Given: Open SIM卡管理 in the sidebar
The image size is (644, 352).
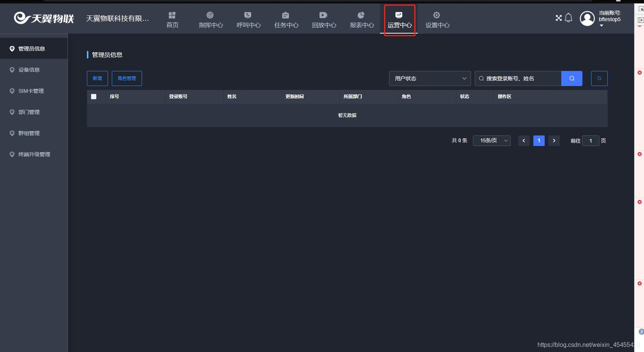Looking at the screenshot, I should (34, 91).
